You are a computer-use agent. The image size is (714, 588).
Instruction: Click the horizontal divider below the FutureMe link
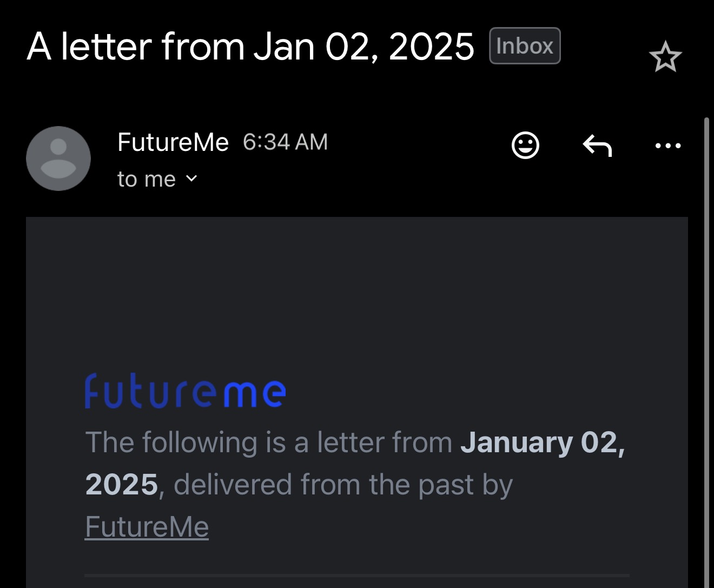[x=357, y=575]
